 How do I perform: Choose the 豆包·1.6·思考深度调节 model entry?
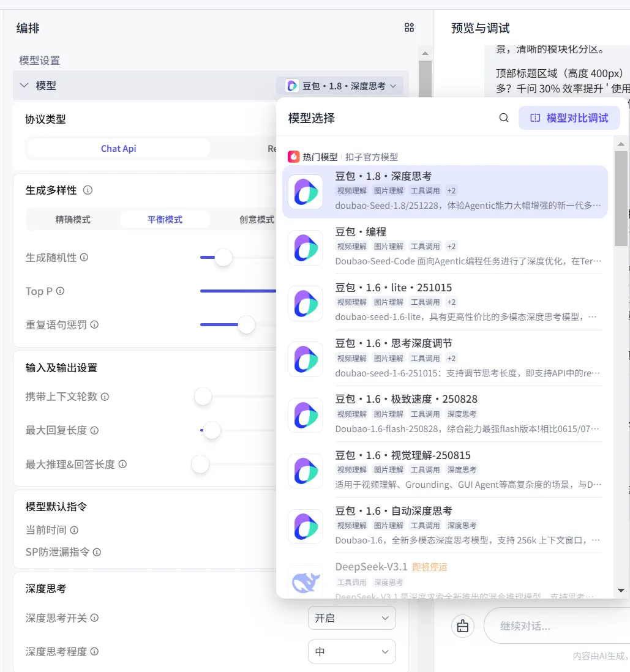(445, 359)
